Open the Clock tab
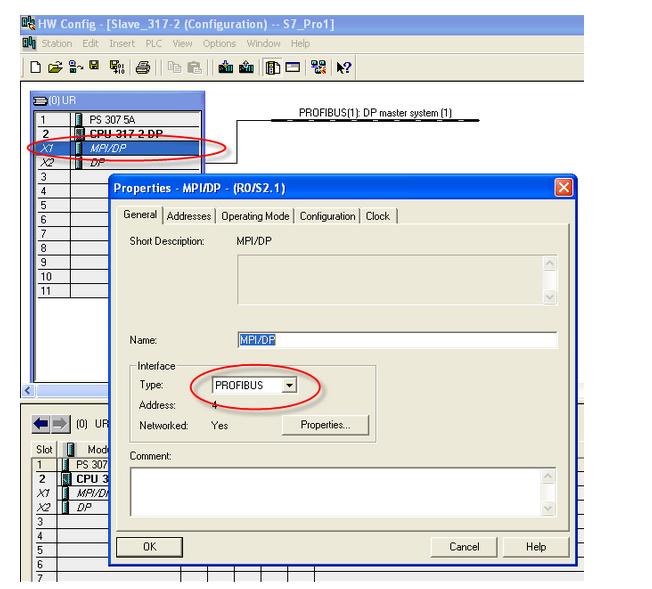Image resolution: width=652 pixels, height=589 pixels. click(x=377, y=216)
